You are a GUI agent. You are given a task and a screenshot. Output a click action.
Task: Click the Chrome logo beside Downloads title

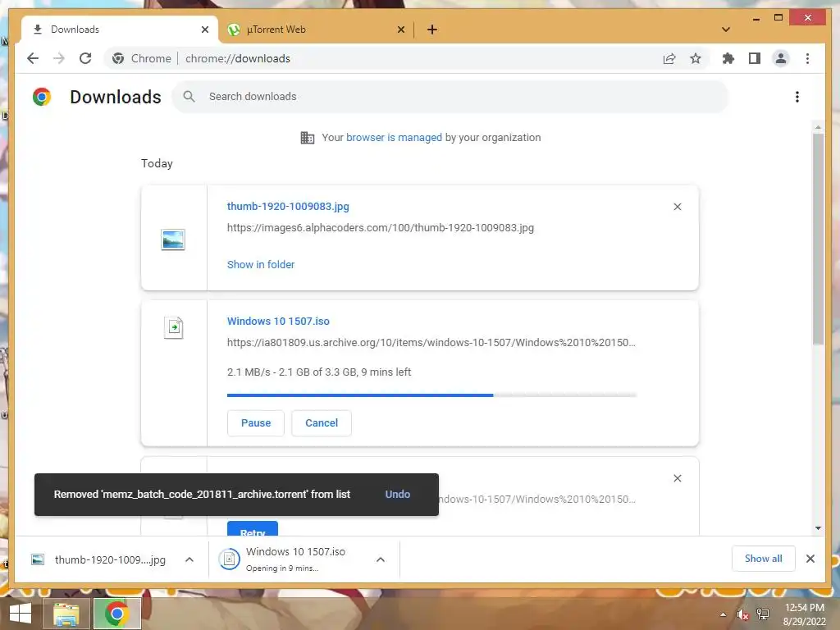tap(42, 97)
